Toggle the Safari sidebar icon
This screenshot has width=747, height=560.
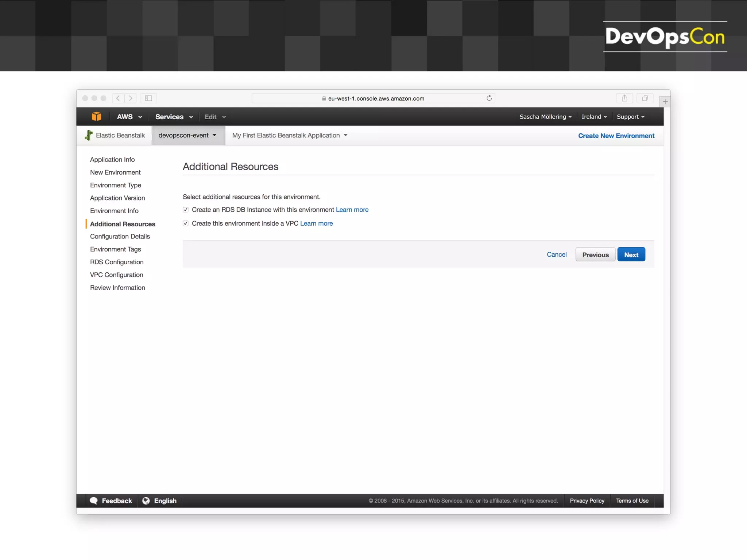pyautogui.click(x=148, y=98)
